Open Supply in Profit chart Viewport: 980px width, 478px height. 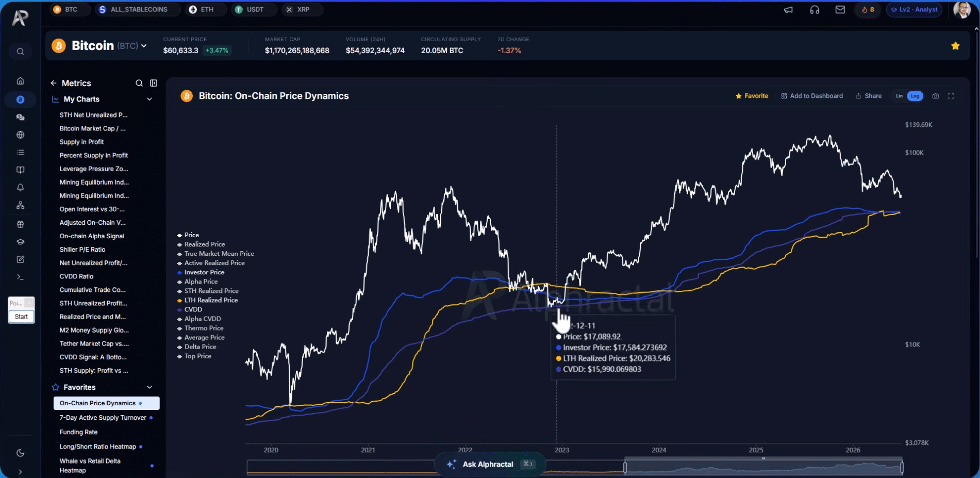[81, 142]
